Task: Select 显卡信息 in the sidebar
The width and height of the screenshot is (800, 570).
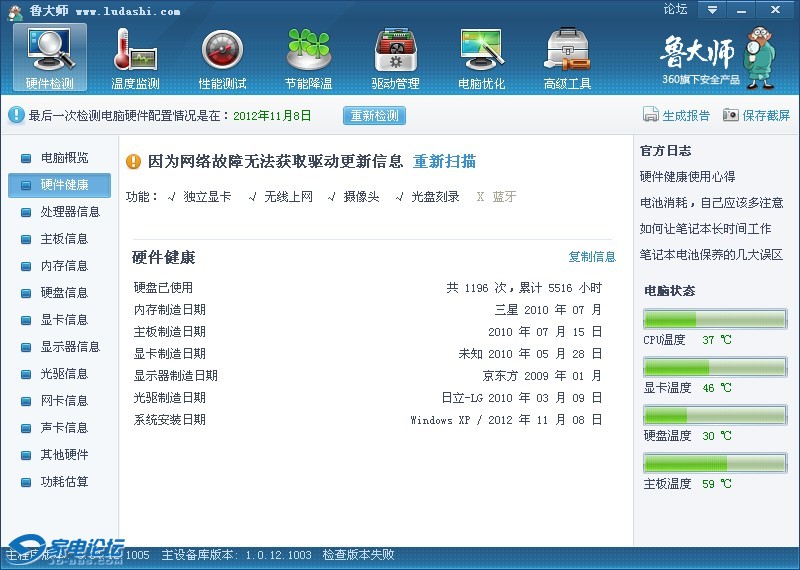Action: coord(64,320)
